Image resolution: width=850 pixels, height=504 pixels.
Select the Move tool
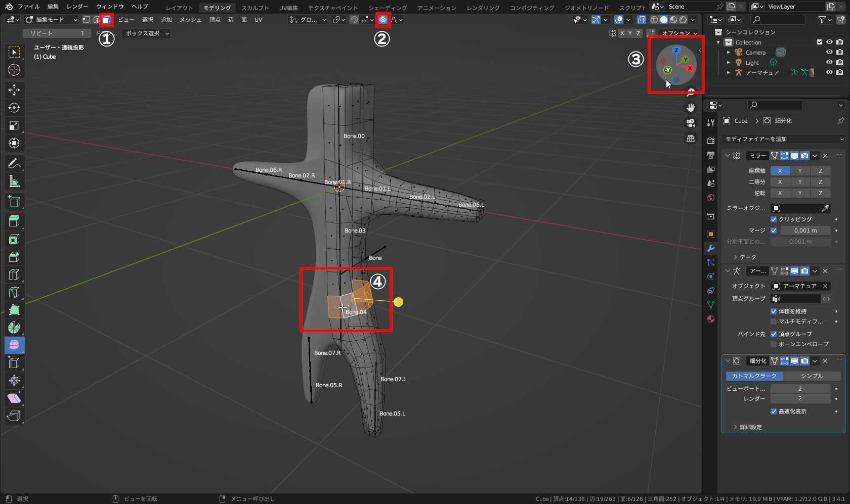[x=14, y=89]
